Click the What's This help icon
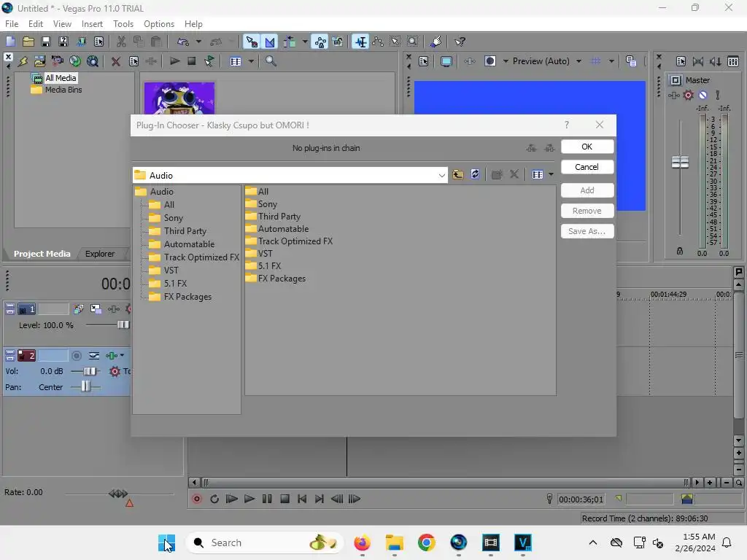The image size is (747, 560). [460, 42]
